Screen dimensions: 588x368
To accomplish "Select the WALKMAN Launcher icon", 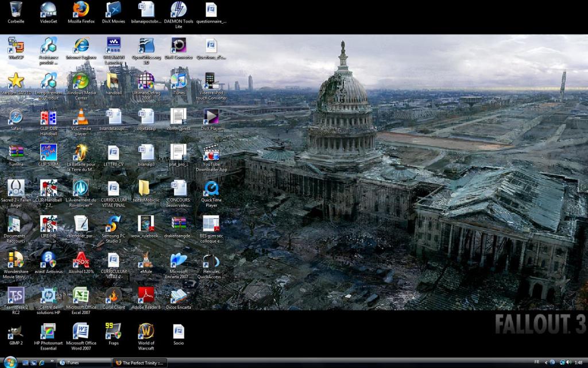I will pyautogui.click(x=113, y=51).
